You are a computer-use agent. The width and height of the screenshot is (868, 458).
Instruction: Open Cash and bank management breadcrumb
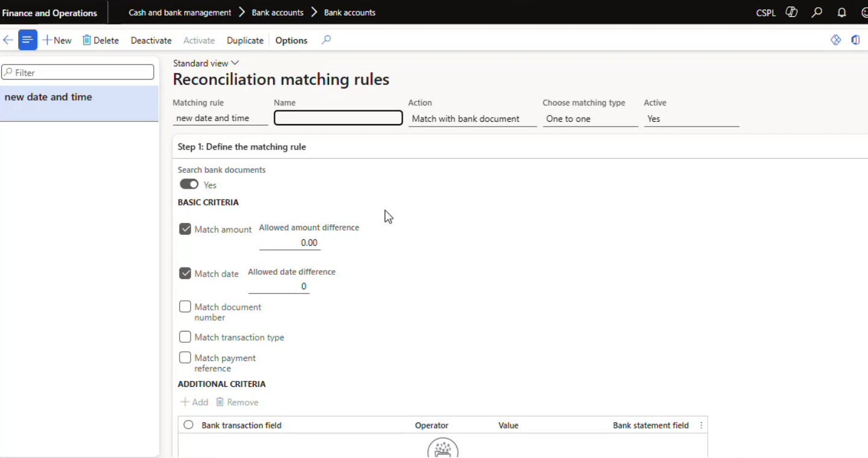pyautogui.click(x=180, y=12)
